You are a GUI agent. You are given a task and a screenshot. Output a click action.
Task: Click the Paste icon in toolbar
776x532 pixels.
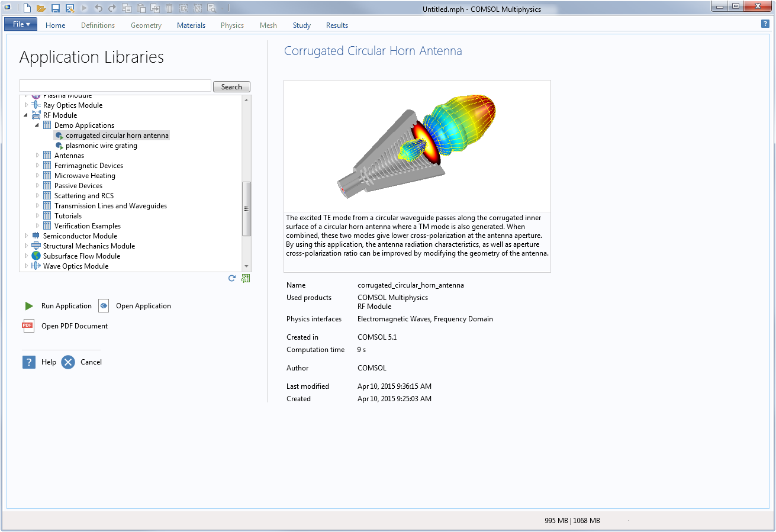click(x=141, y=8)
